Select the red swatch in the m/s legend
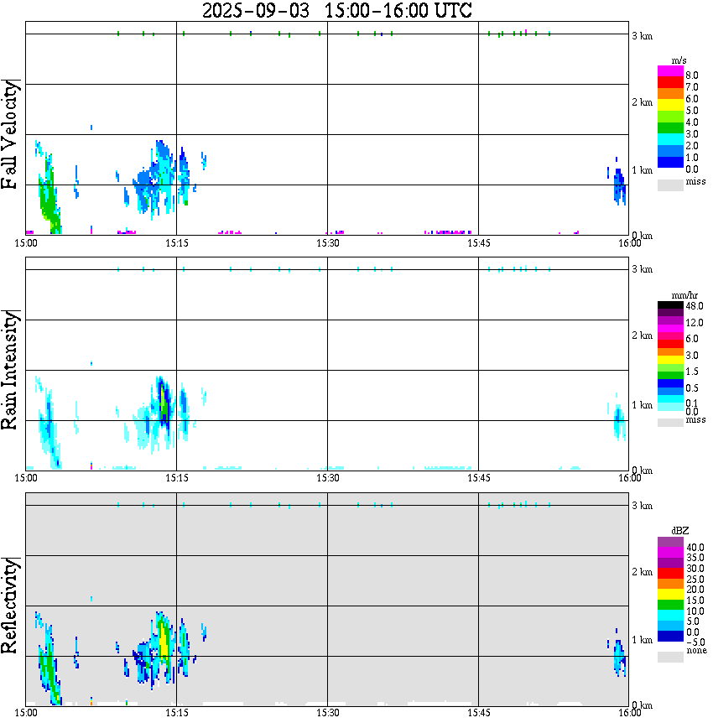The image size is (713, 728). click(x=670, y=83)
